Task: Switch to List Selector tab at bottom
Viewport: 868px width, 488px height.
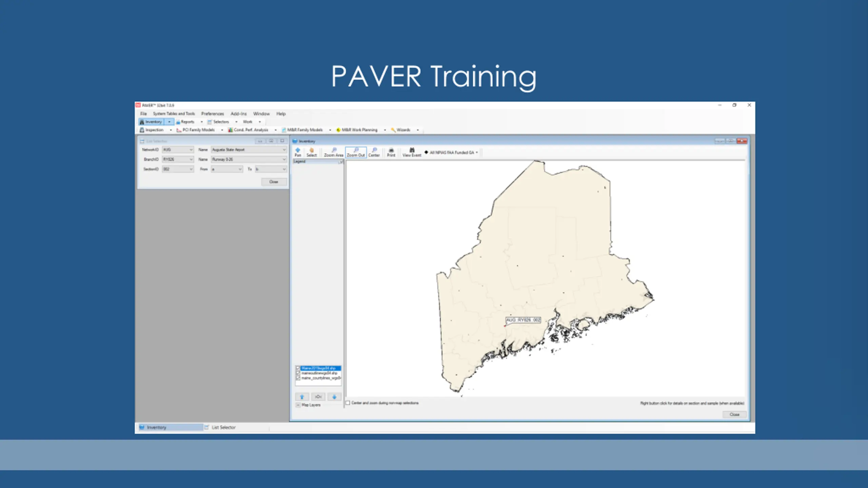Action: click(x=220, y=427)
